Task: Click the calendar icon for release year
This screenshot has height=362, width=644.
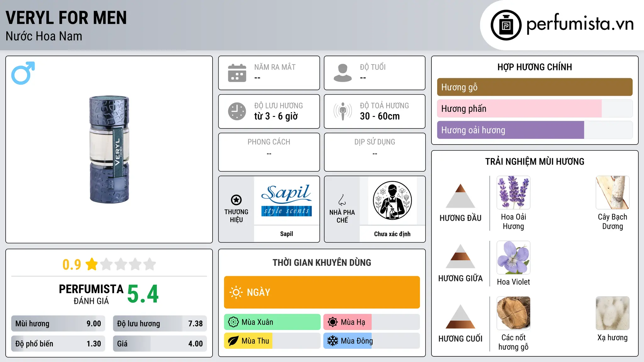Action: coord(237,73)
